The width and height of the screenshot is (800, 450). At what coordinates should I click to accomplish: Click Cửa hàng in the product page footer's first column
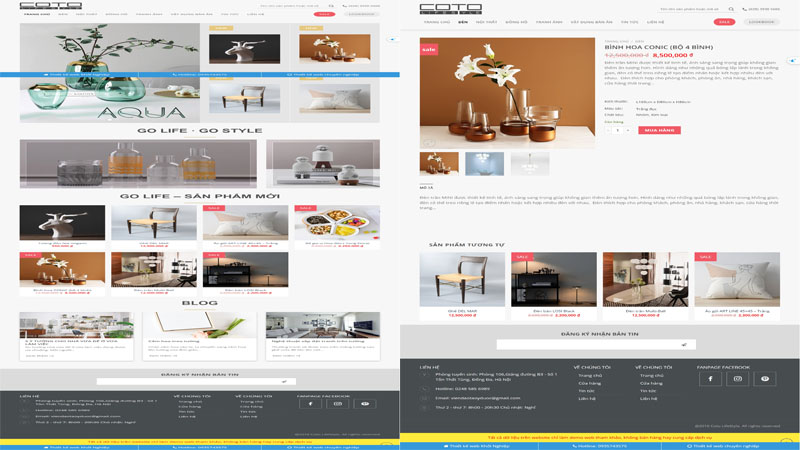[x=589, y=383]
